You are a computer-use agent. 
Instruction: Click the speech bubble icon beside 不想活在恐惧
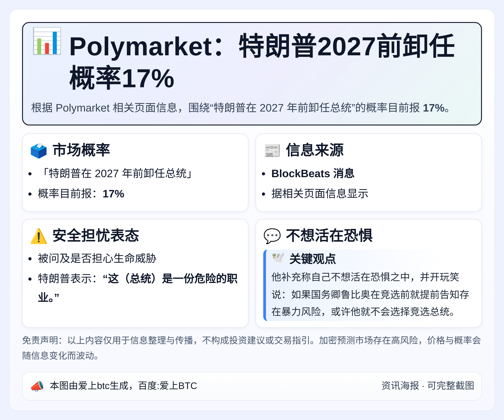pos(272,236)
